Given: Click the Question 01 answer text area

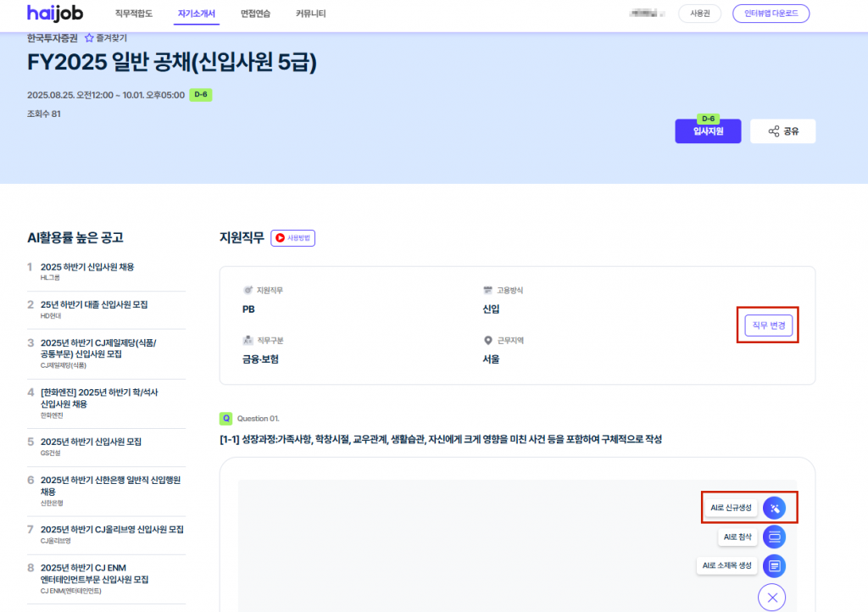Looking at the screenshot, I should coord(458,542).
